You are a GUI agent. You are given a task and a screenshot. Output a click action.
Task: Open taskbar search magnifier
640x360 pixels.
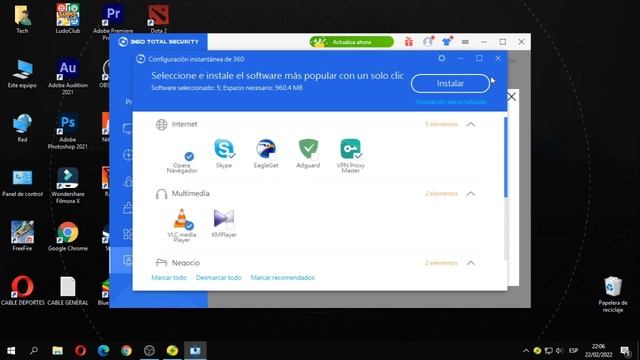tap(34, 351)
